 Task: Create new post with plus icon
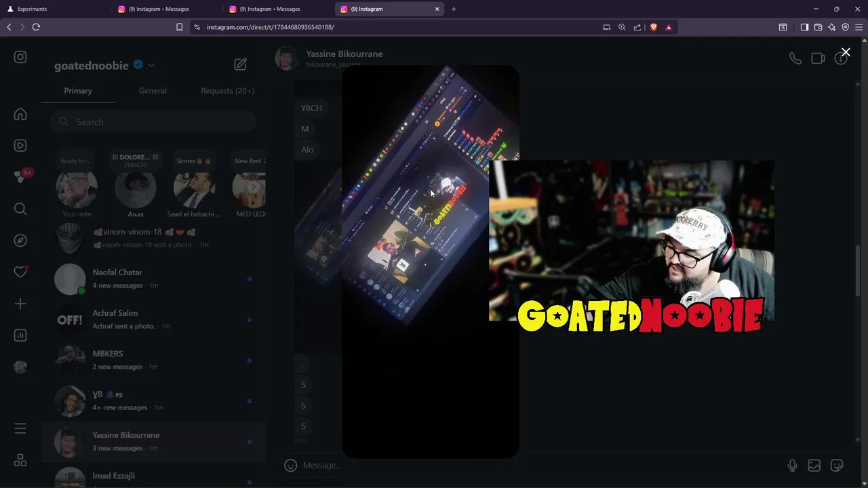tap(20, 304)
